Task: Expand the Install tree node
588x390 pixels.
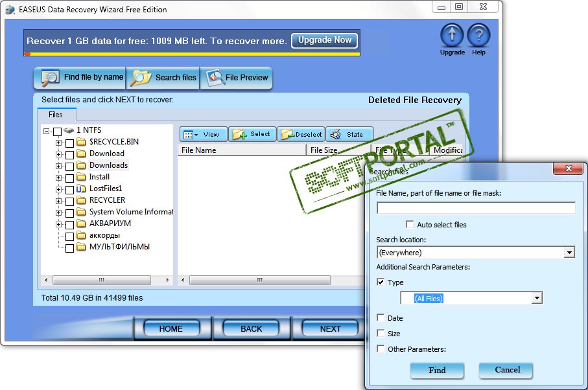Action: [58, 178]
